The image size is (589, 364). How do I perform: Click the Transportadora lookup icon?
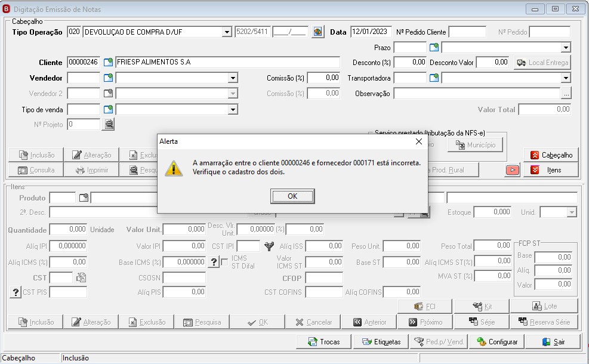[x=434, y=78]
